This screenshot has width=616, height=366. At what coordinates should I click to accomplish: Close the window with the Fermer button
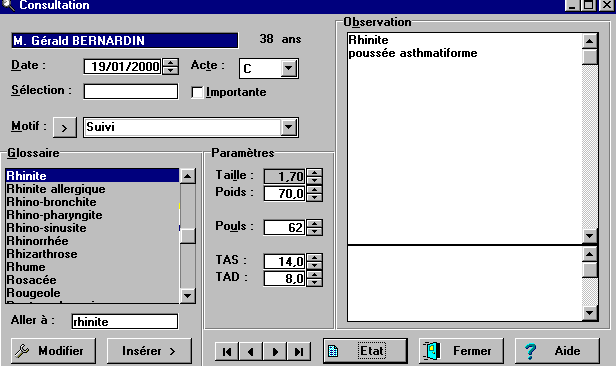[x=461, y=351]
